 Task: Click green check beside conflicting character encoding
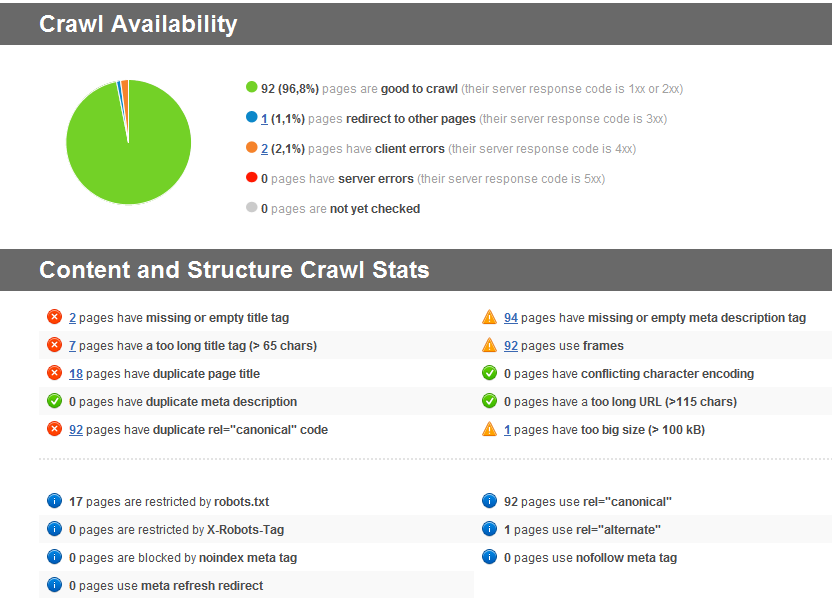click(x=489, y=373)
